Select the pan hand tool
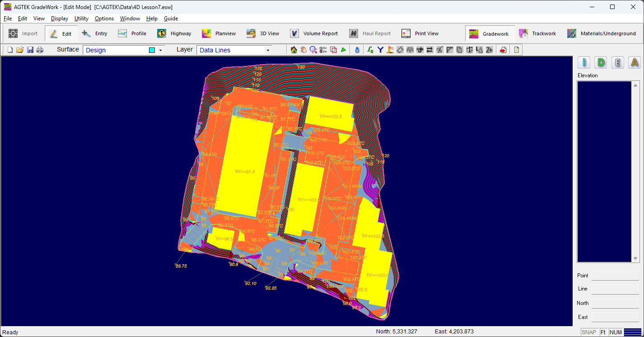This screenshot has width=644, height=337. coord(303,50)
